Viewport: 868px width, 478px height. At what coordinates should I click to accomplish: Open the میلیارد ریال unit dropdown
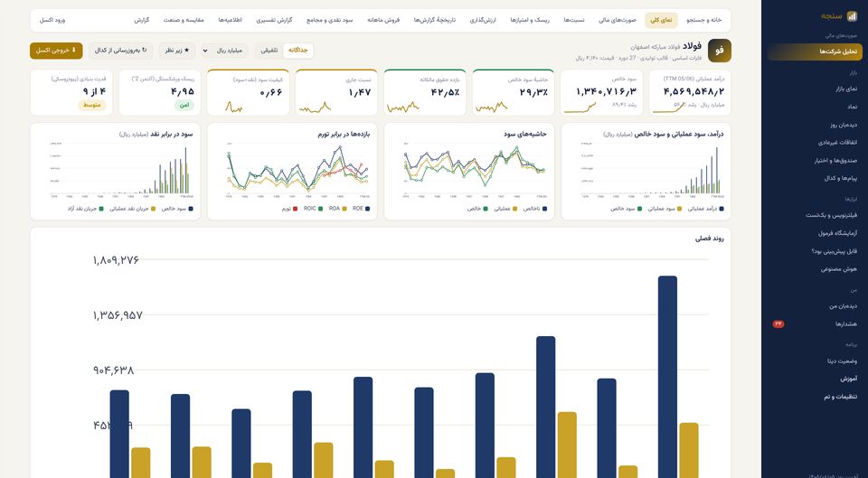tap(224, 51)
